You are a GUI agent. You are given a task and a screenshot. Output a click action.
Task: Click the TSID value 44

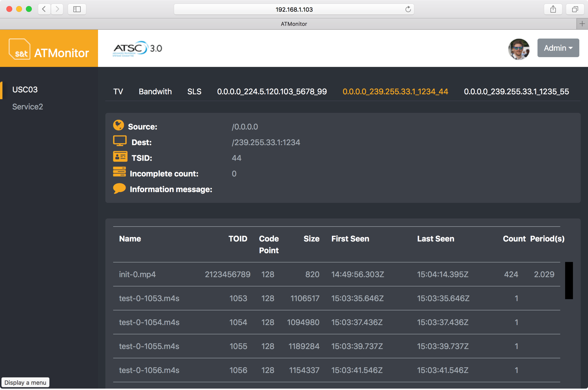click(236, 158)
